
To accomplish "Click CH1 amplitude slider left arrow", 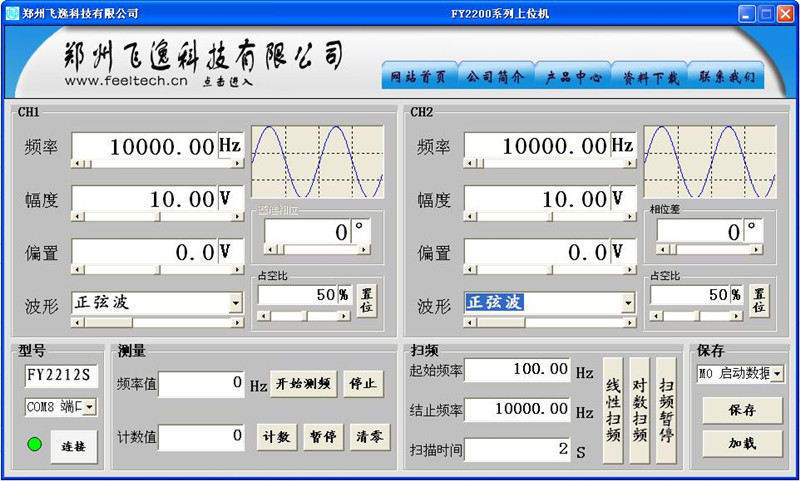I will (x=77, y=216).
